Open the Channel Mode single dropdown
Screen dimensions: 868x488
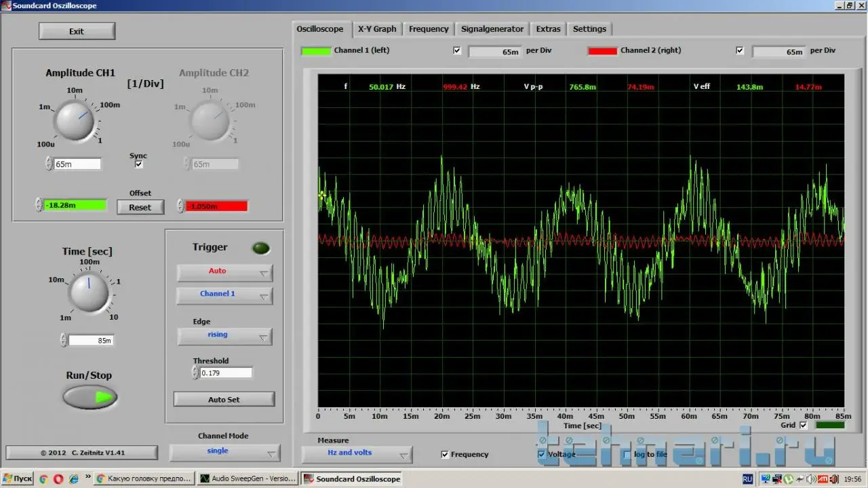(x=224, y=452)
